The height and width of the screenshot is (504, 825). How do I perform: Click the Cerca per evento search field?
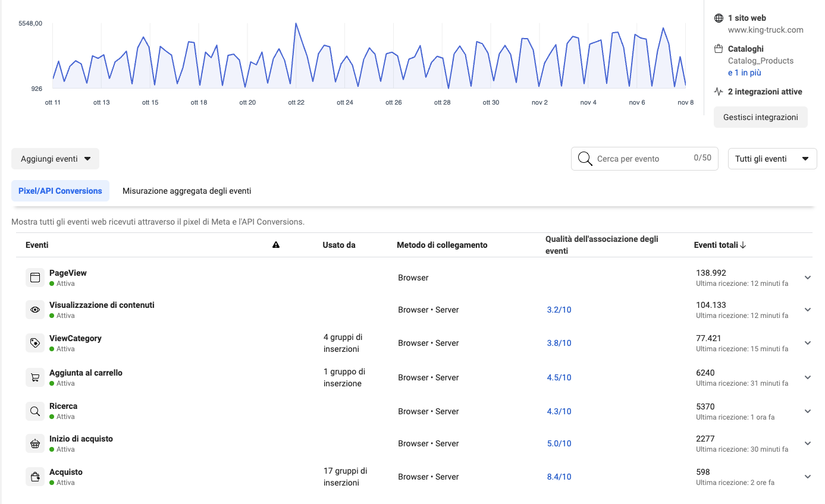642,159
